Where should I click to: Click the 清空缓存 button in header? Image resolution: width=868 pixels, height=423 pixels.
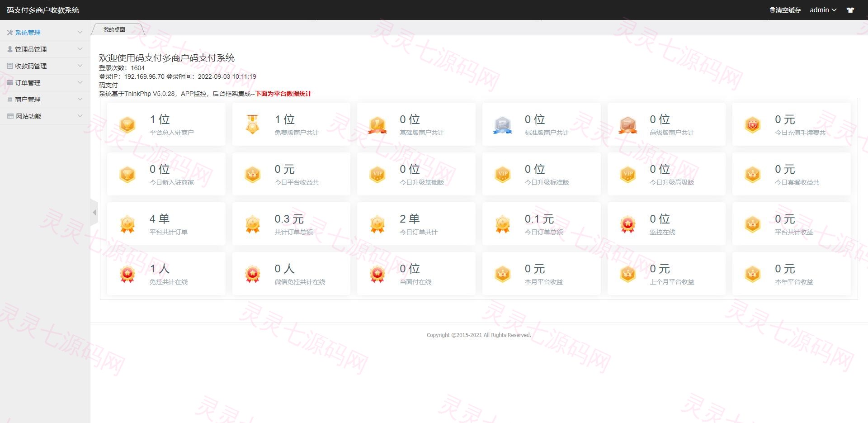tap(785, 10)
